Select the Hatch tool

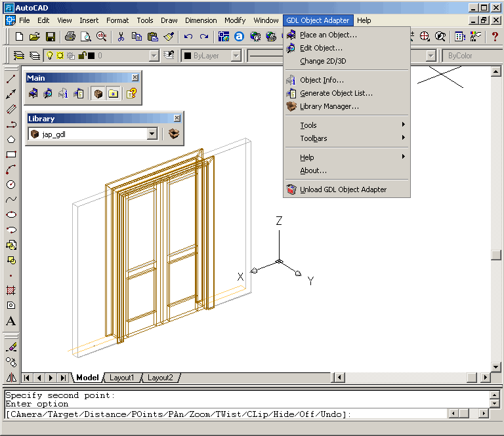[x=11, y=290]
